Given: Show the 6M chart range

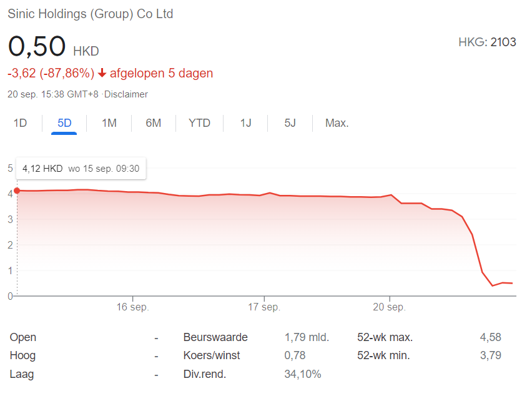Looking at the screenshot, I should (154, 123).
